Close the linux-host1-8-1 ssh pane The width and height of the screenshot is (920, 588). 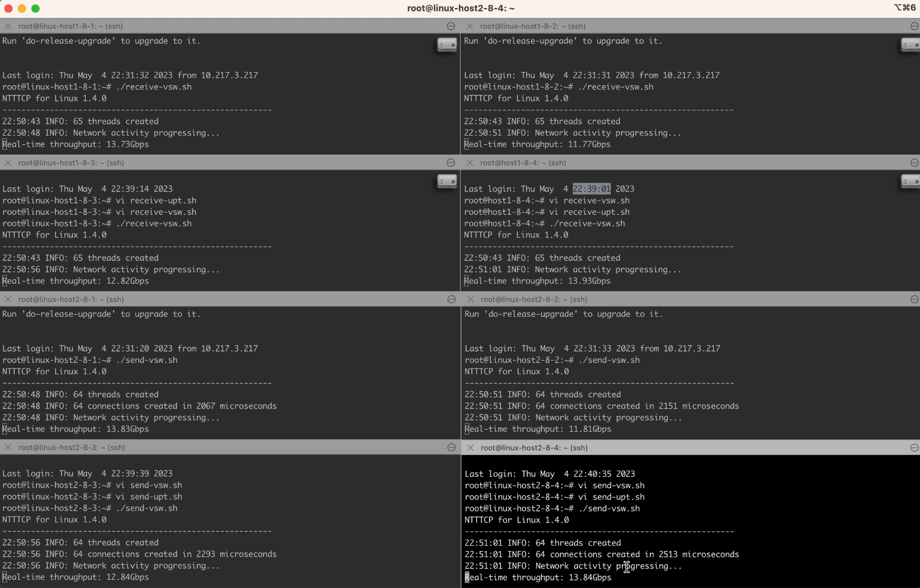[x=8, y=26]
